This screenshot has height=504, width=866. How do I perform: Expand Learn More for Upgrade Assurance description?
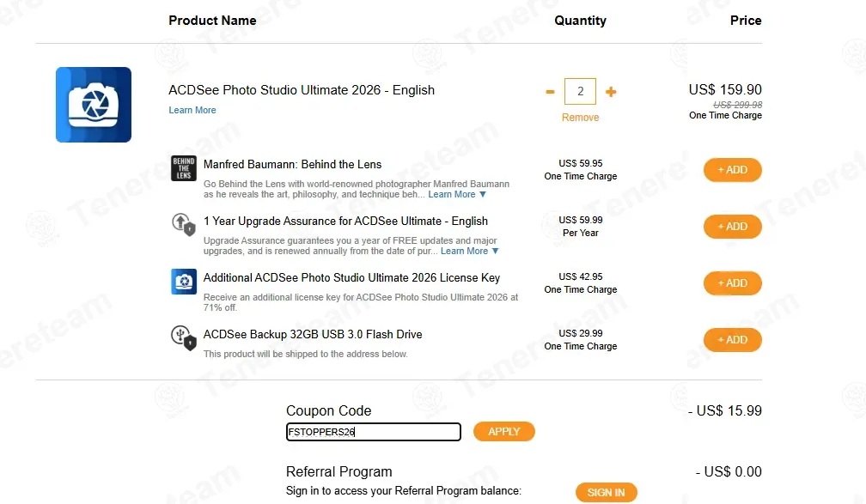(x=470, y=252)
